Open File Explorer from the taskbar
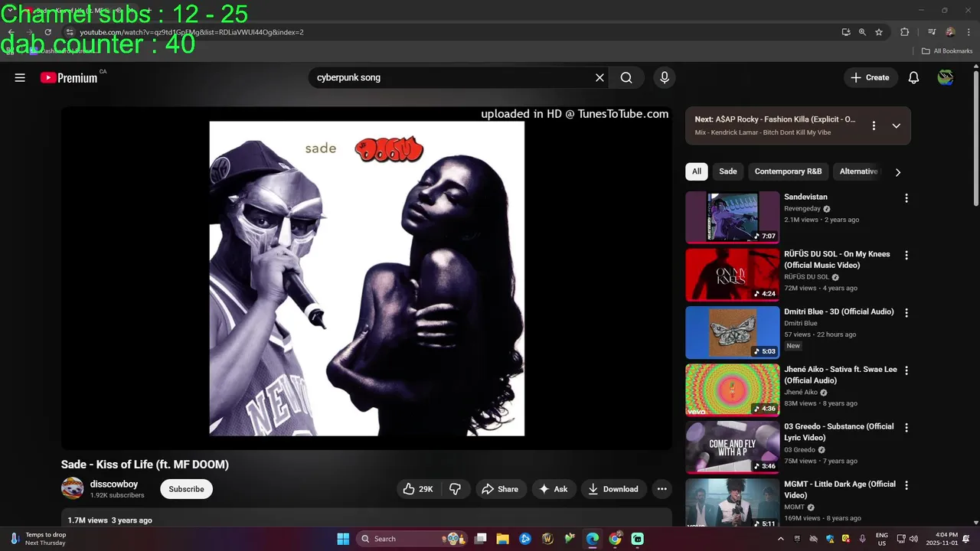 [x=503, y=539]
